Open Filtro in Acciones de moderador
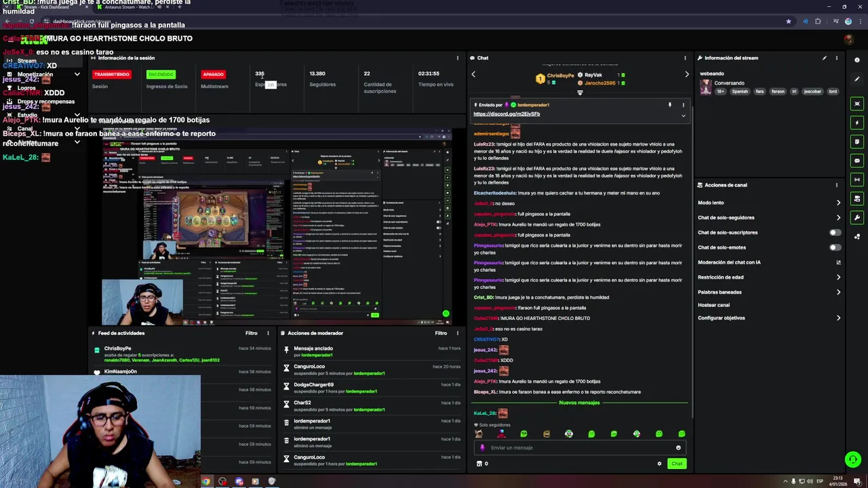Viewport: 868px width, 488px height. 441,333
